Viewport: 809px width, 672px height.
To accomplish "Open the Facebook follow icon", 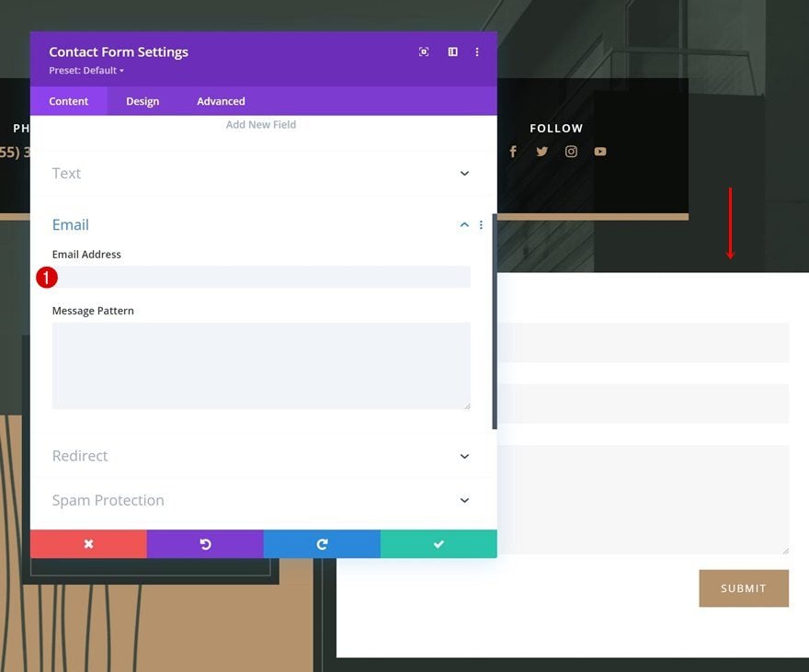I will 513,152.
